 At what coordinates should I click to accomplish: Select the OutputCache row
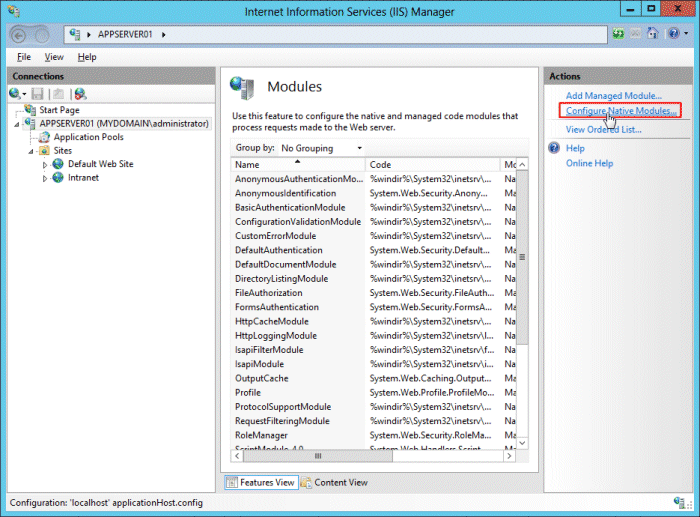374,379
